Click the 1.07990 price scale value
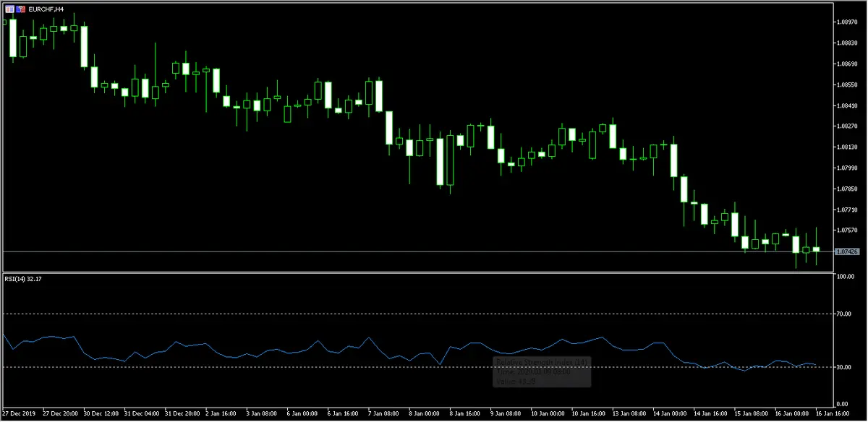The image size is (868, 422). (x=846, y=168)
